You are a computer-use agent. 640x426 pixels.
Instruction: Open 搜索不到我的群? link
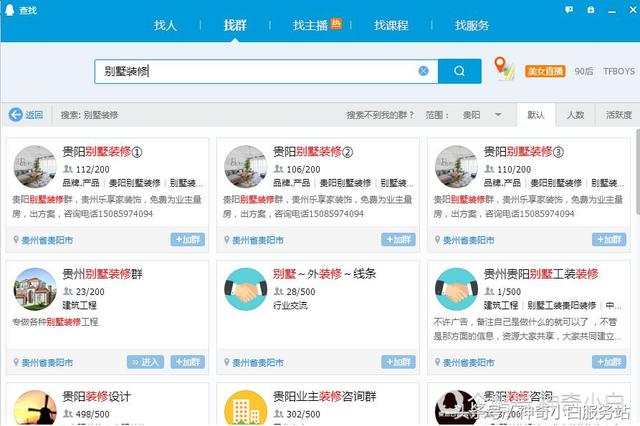click(x=380, y=115)
